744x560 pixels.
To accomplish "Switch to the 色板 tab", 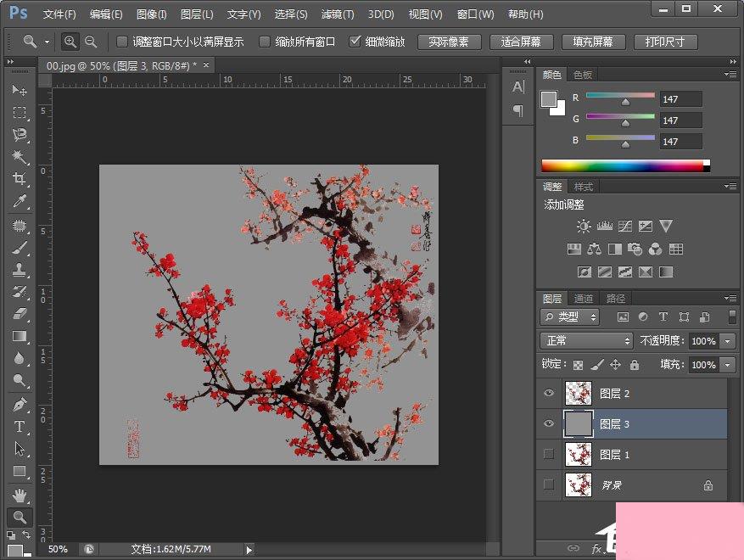I will coord(582,75).
